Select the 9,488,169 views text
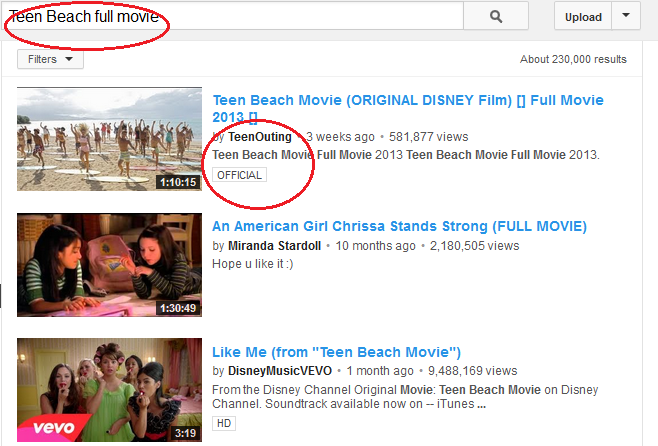 (473, 371)
